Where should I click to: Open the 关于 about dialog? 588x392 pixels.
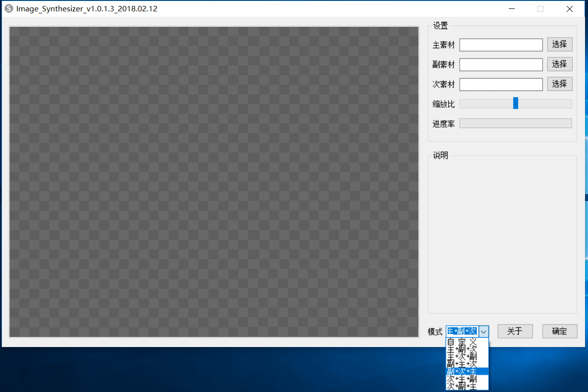pos(515,332)
